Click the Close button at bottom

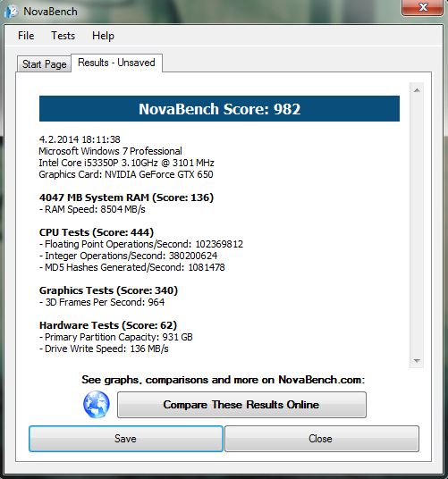322,439
